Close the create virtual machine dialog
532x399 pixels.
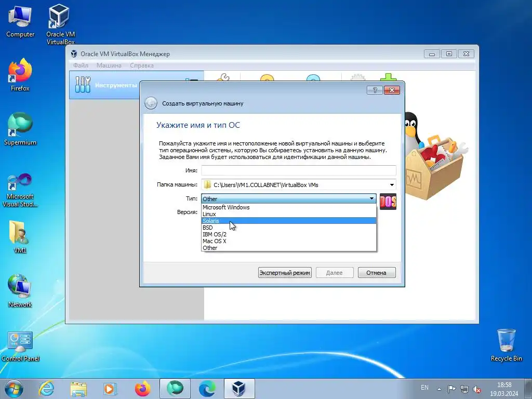click(x=392, y=90)
